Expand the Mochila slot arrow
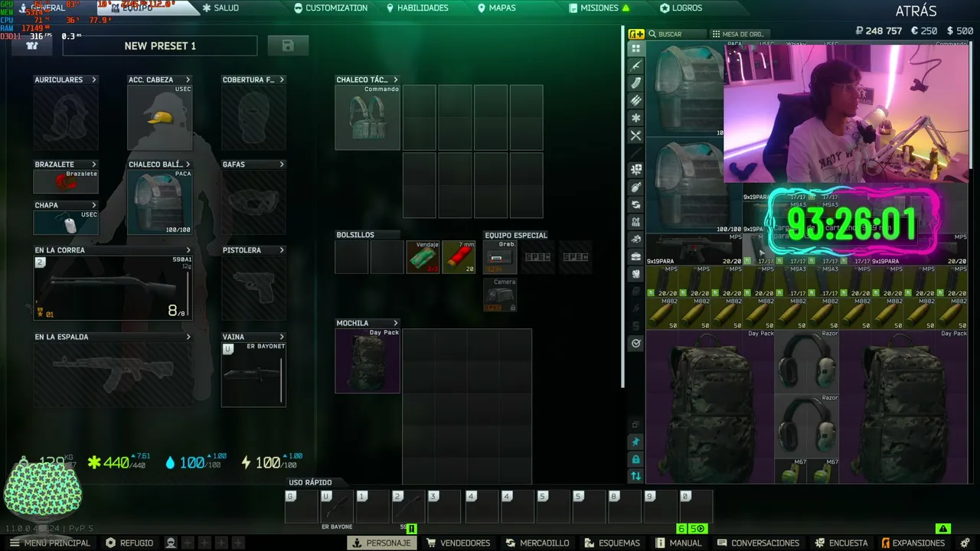 (395, 323)
